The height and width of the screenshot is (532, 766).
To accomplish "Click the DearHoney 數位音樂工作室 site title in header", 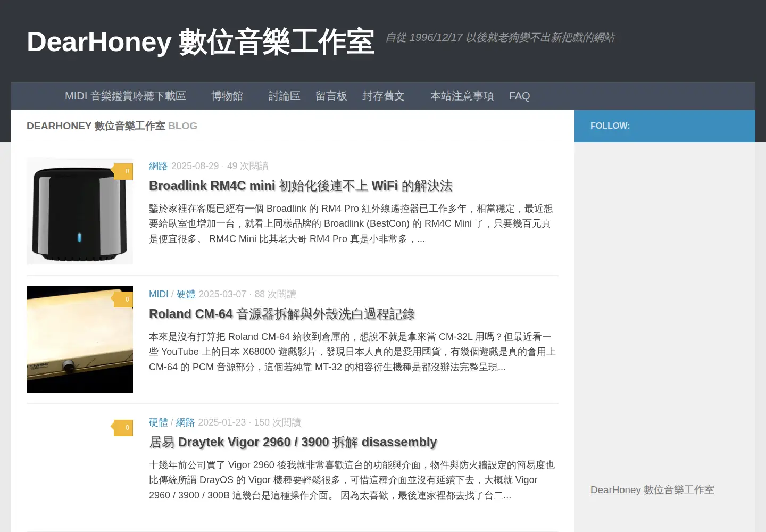I will coord(201,42).
